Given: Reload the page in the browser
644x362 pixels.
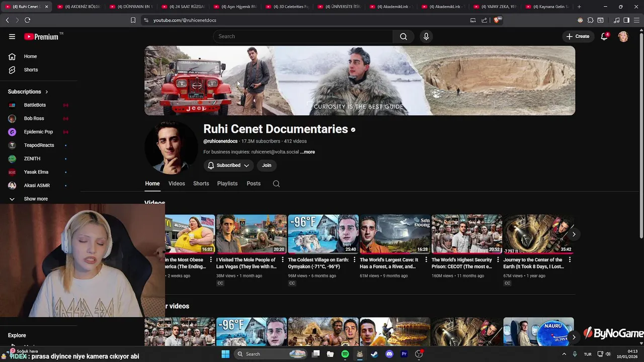Looking at the screenshot, I should [x=27, y=20].
